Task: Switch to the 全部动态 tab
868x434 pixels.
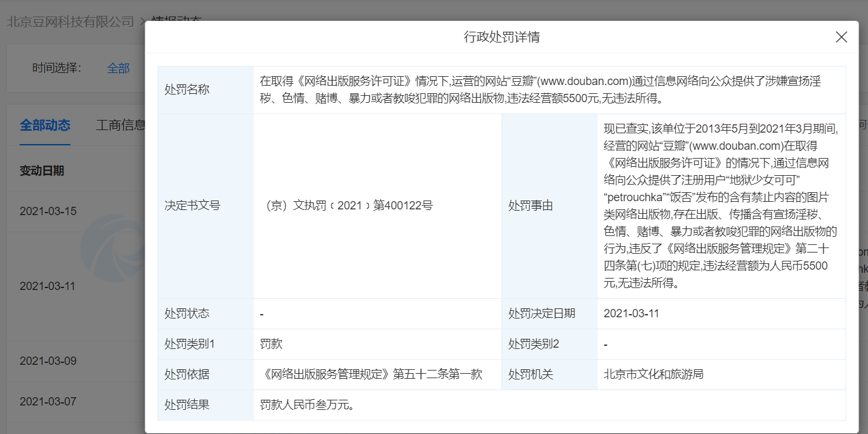Action: click(45, 125)
